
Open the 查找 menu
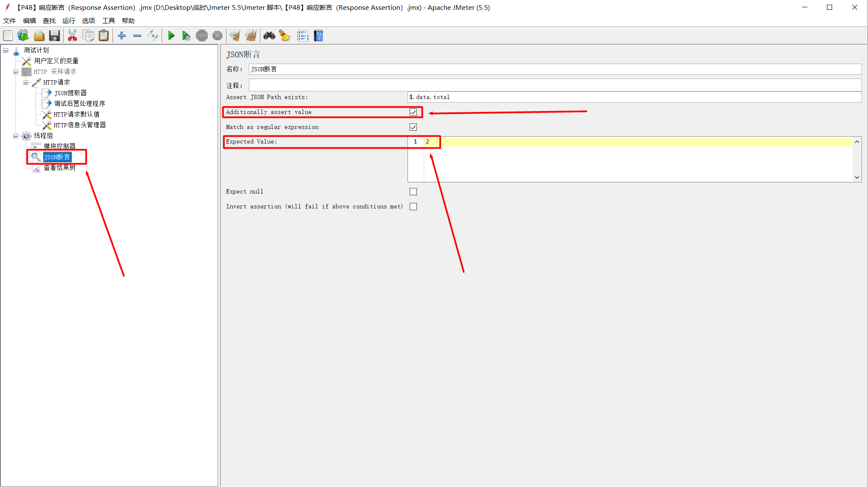[x=49, y=21]
